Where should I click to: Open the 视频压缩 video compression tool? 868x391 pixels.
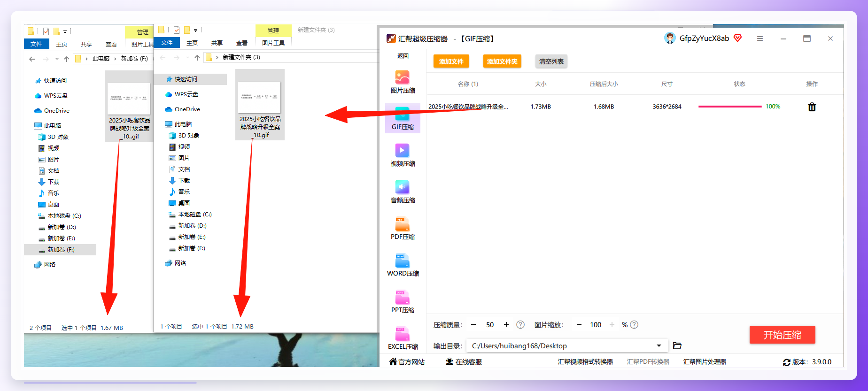(403, 155)
